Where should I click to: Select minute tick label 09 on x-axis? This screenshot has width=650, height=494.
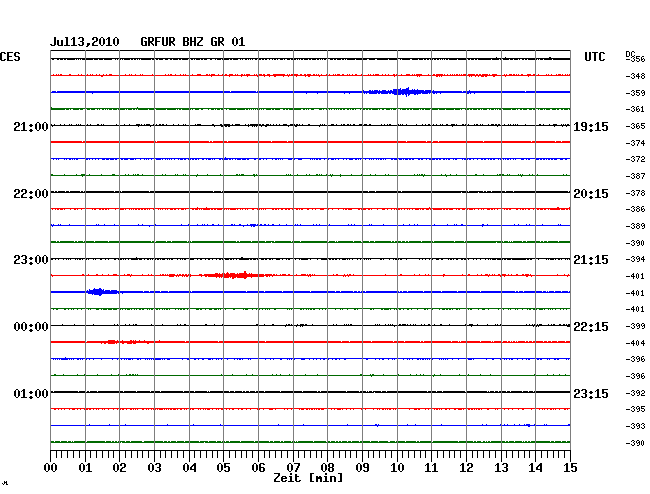tap(362, 468)
